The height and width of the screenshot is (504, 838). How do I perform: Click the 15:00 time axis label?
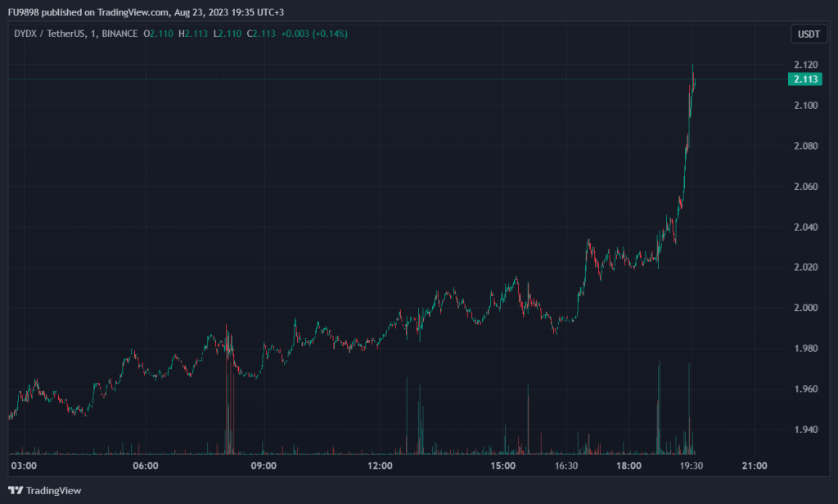point(502,466)
